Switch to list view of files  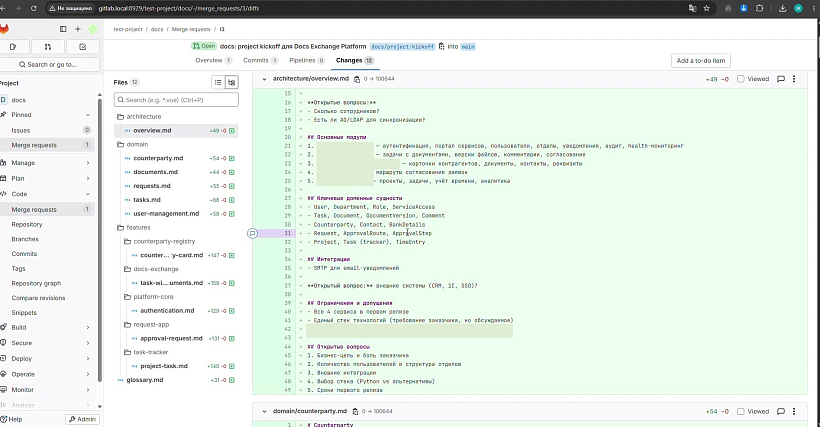tap(218, 83)
